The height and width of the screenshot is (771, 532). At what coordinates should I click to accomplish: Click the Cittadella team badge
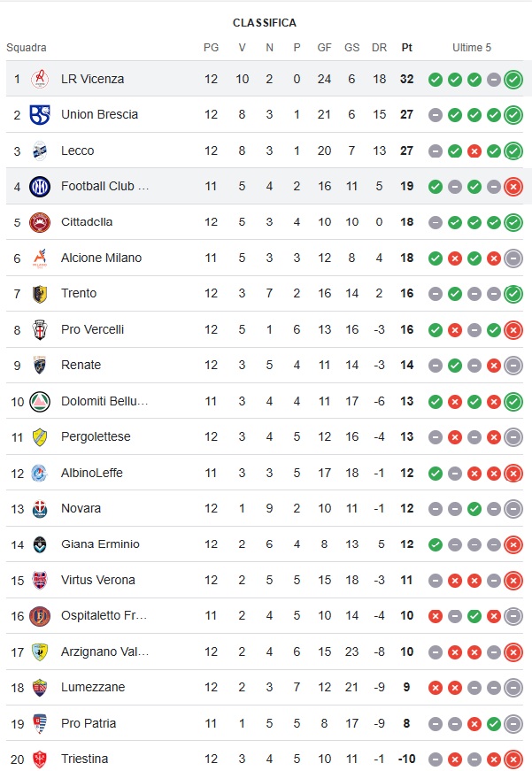[x=40, y=222]
